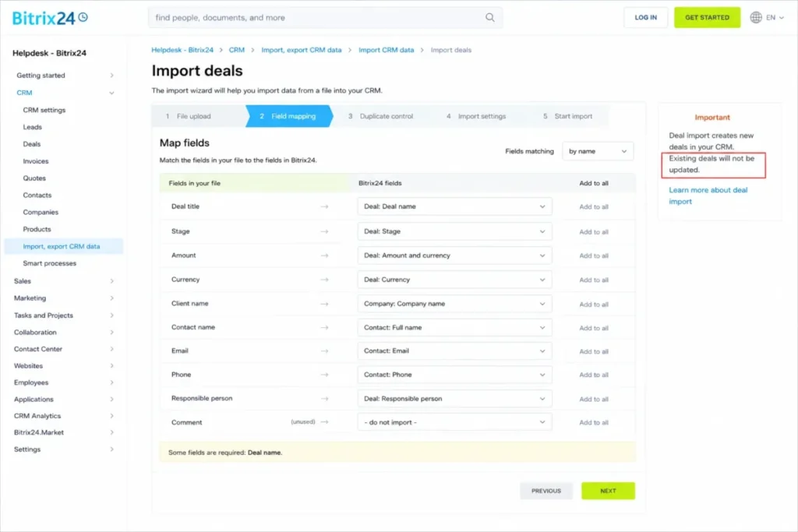Image resolution: width=798 pixels, height=532 pixels.
Task: Open the Contact: Phone dropdown
Action: pyautogui.click(x=454, y=375)
